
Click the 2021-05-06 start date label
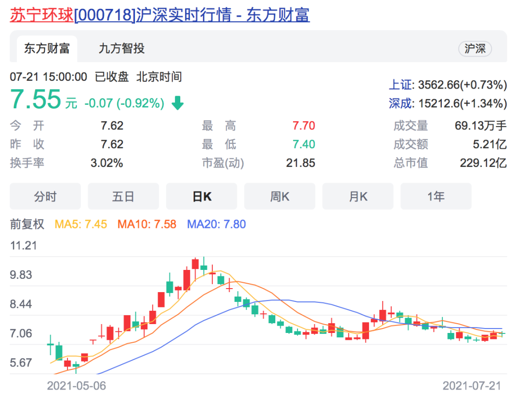point(76,386)
